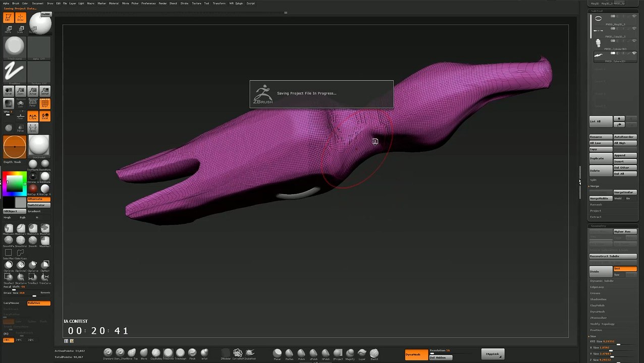Viewport: 644px width, 363px height.
Task: Expand the Dynamic Subdiv section
Action: click(602, 281)
